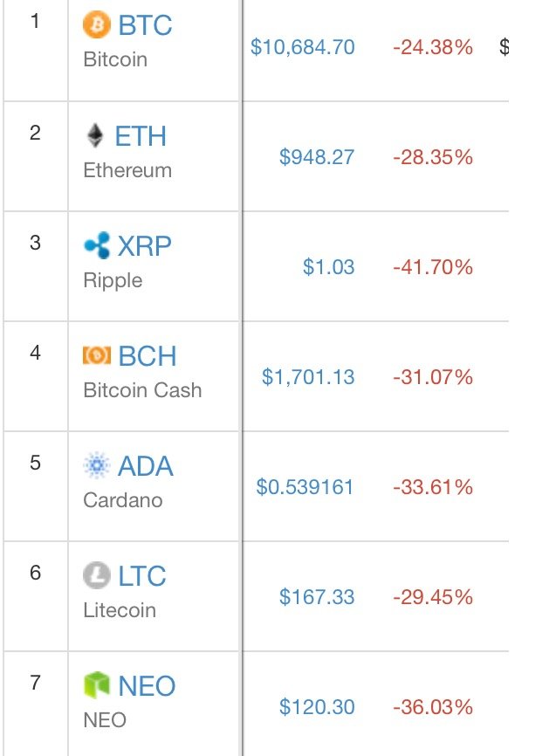Click the orange Bitcoin logo icon
This screenshot has height=756, width=549.
pyautogui.click(x=97, y=26)
